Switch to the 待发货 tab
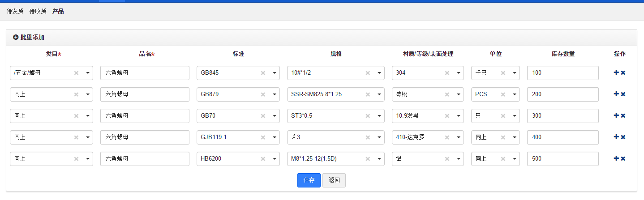 [x=15, y=11]
